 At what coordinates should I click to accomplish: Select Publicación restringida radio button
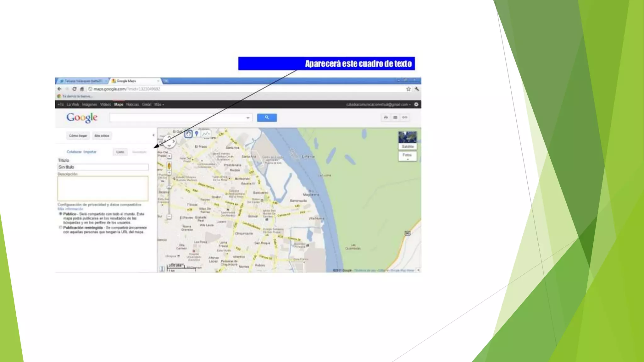[61, 227]
